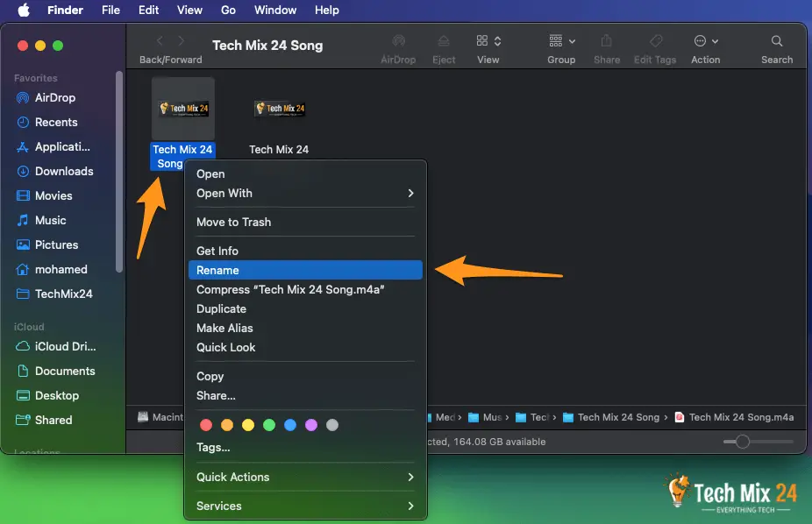Apply the yellow color tag

point(248,425)
